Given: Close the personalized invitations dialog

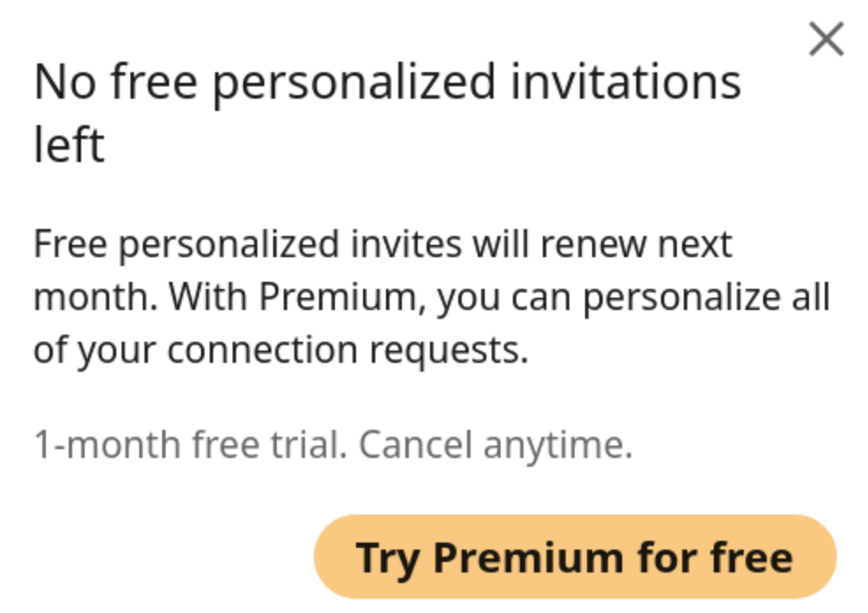Looking at the screenshot, I should tap(826, 40).
